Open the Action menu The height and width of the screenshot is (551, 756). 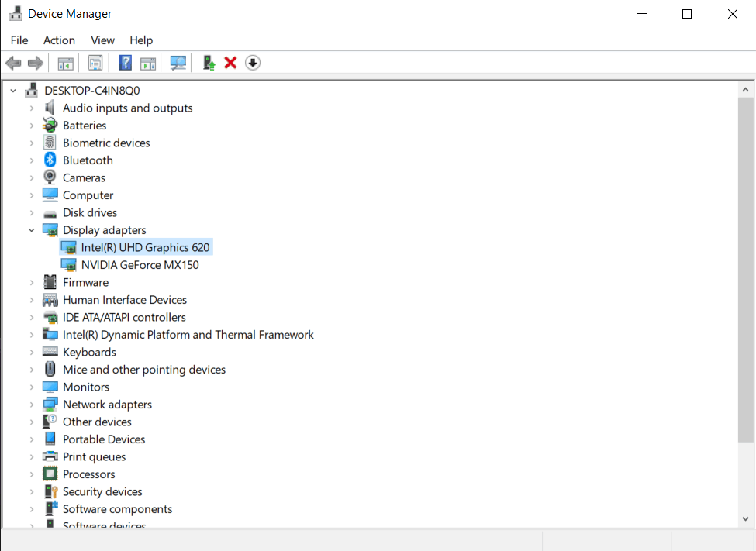(x=59, y=40)
